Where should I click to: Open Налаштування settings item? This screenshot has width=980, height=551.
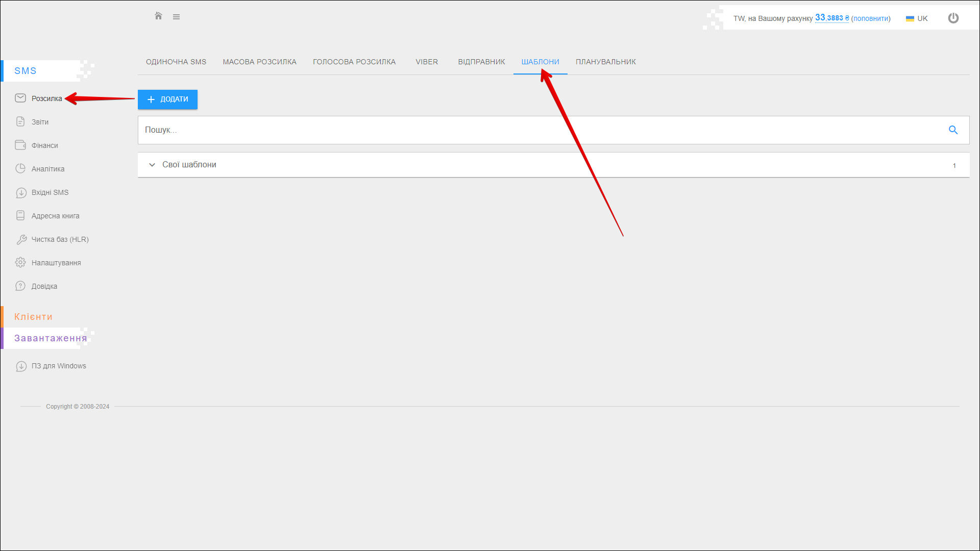click(x=56, y=263)
